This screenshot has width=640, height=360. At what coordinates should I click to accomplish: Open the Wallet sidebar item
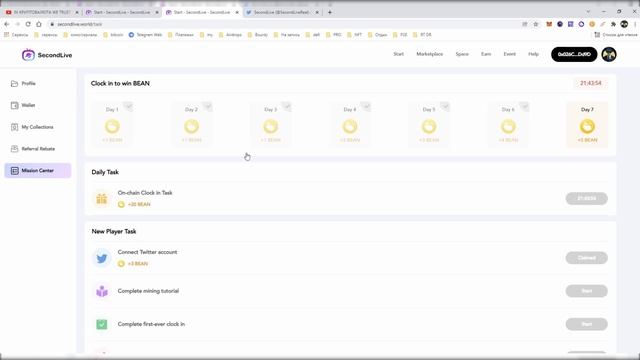tap(23, 105)
